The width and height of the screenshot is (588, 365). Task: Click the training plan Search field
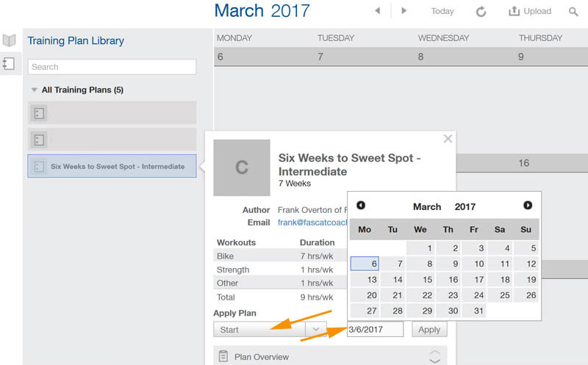pos(112,67)
